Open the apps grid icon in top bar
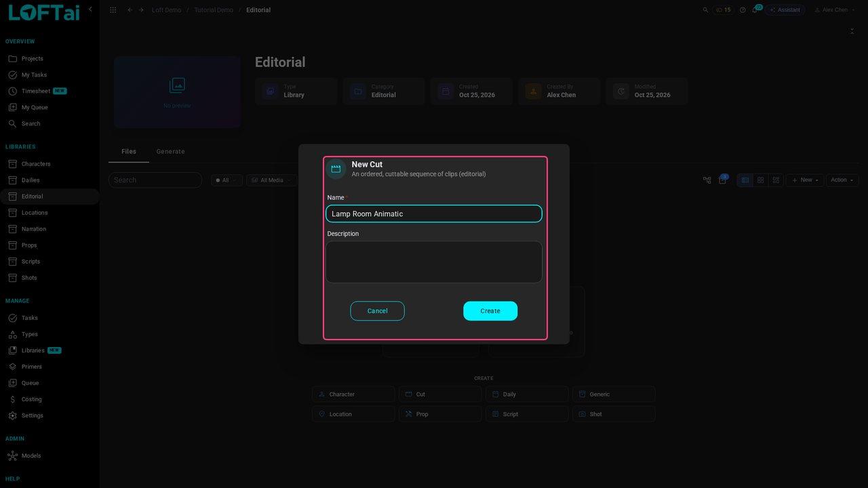This screenshot has width=868, height=488. click(113, 10)
